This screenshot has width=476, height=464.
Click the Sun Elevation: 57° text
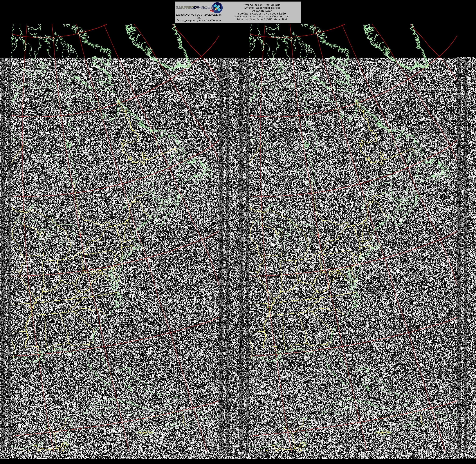pyautogui.click(x=278, y=16)
